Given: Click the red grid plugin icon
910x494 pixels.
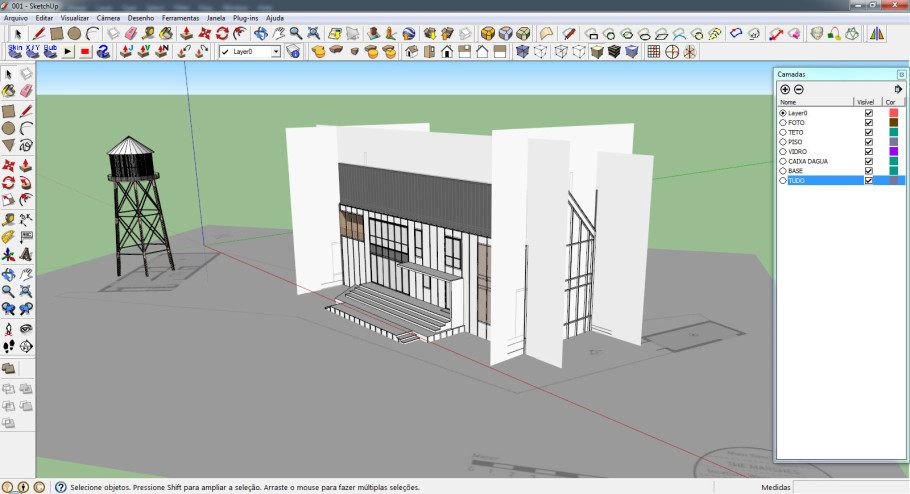Looking at the screenshot, I should point(653,52).
